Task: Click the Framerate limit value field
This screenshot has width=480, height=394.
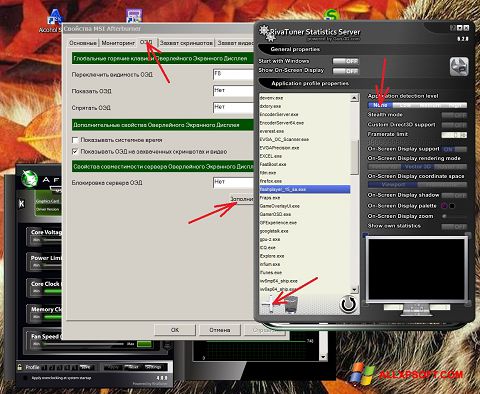Action: [454, 135]
